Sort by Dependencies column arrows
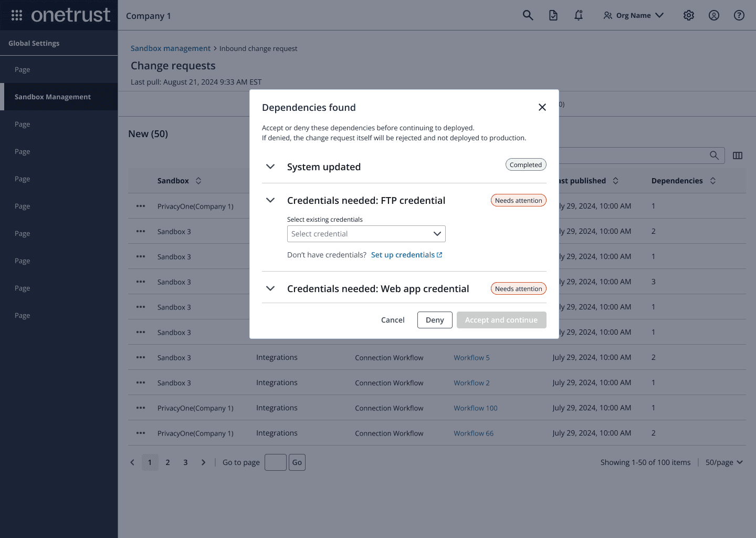The width and height of the screenshot is (756, 538). 713,181
